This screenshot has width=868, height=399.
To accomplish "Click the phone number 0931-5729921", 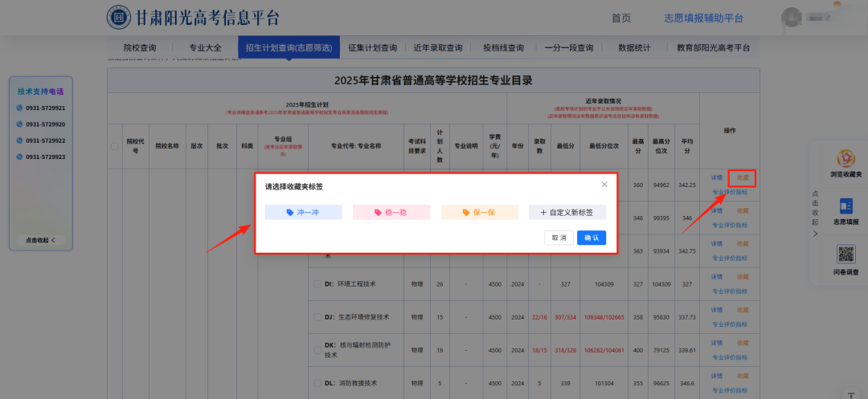I will point(45,108).
